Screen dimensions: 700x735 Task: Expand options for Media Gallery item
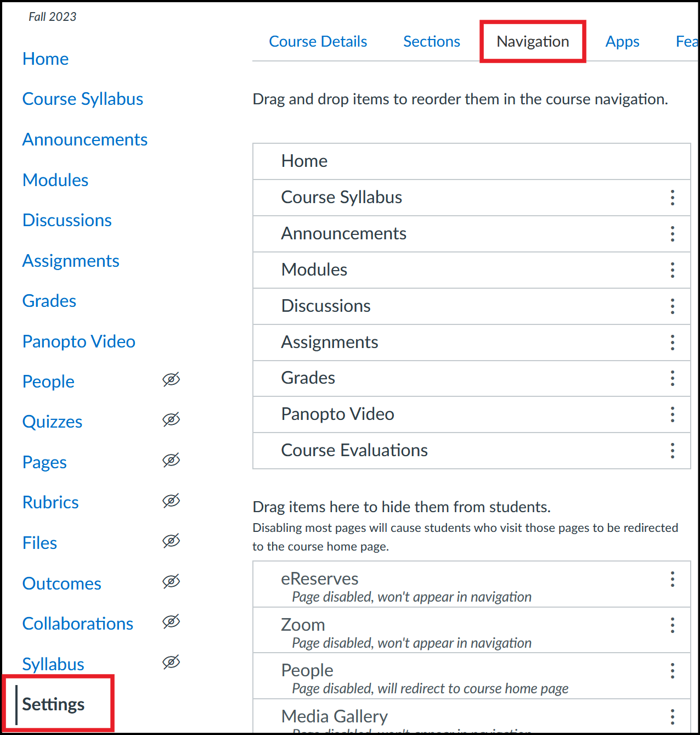tap(672, 716)
